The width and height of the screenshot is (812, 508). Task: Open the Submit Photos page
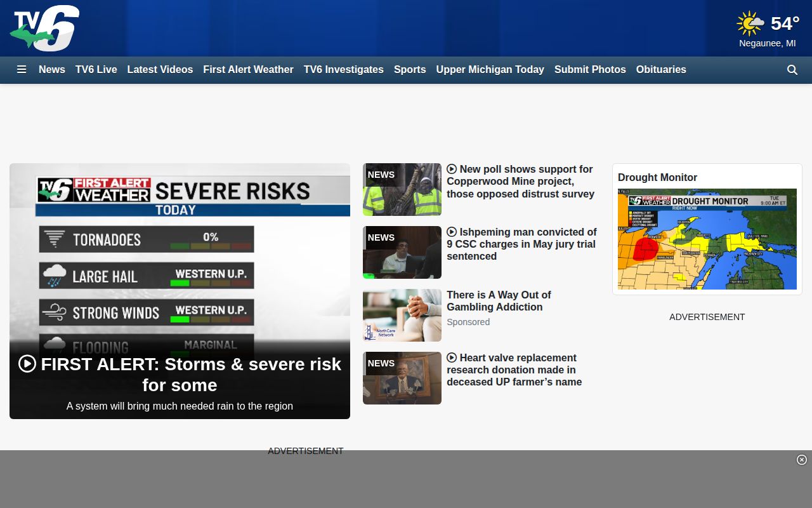pos(590,70)
